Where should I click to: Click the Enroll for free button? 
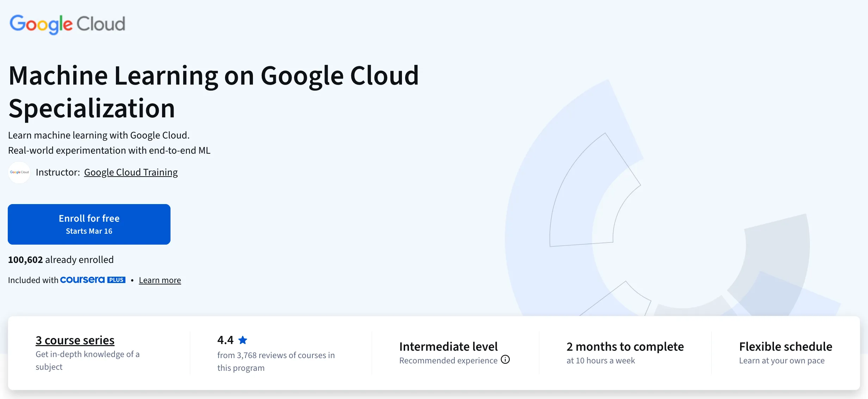click(89, 224)
